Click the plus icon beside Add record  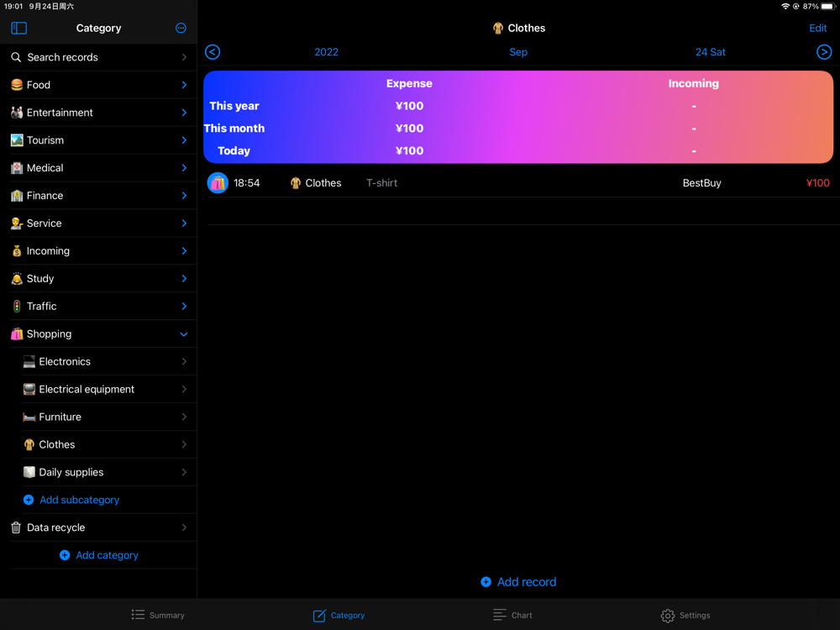(486, 582)
